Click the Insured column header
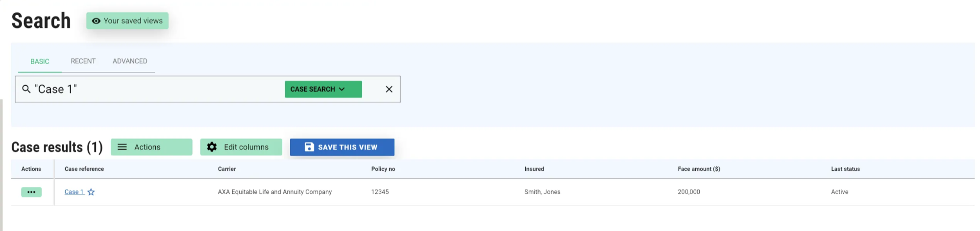This screenshot has width=980, height=231. point(534,169)
